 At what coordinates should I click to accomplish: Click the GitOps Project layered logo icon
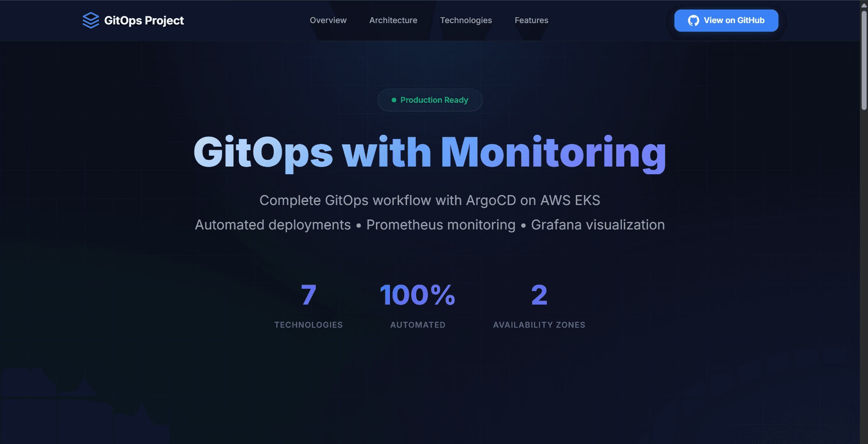(x=91, y=20)
